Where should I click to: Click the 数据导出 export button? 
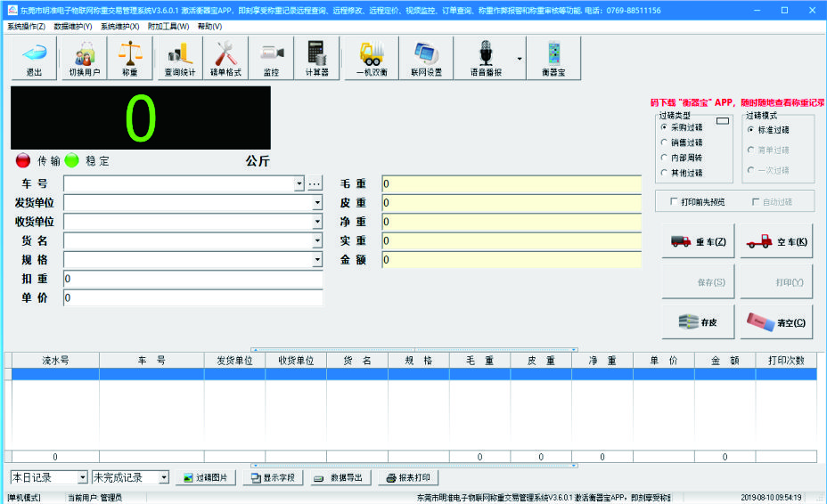tap(340, 477)
